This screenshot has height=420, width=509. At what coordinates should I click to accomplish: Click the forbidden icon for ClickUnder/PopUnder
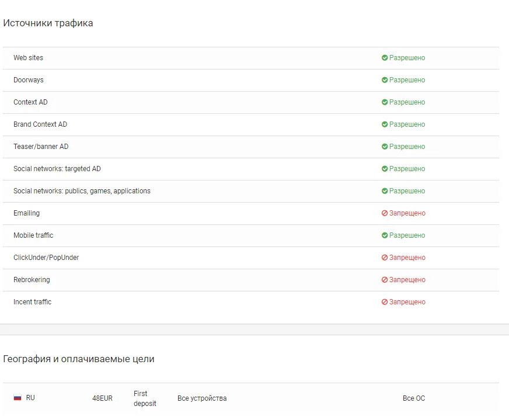pos(385,258)
